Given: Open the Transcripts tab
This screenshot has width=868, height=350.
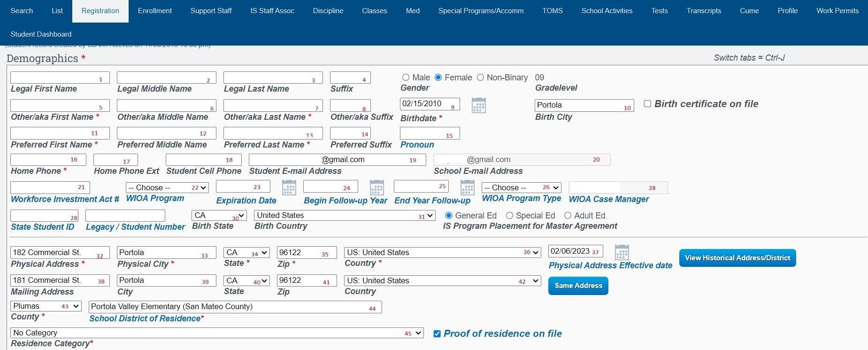Looking at the screenshot, I should (x=703, y=11).
